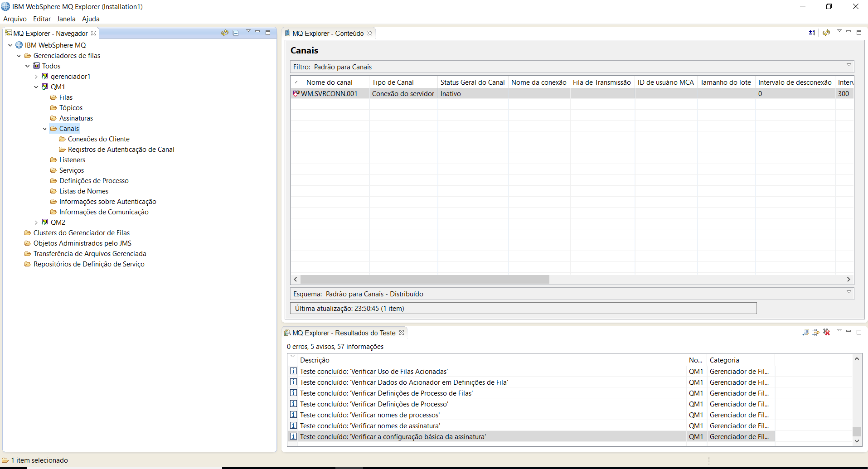This screenshot has height=469, width=868.
Task: Select Definições de Processo folder
Action: (x=94, y=181)
